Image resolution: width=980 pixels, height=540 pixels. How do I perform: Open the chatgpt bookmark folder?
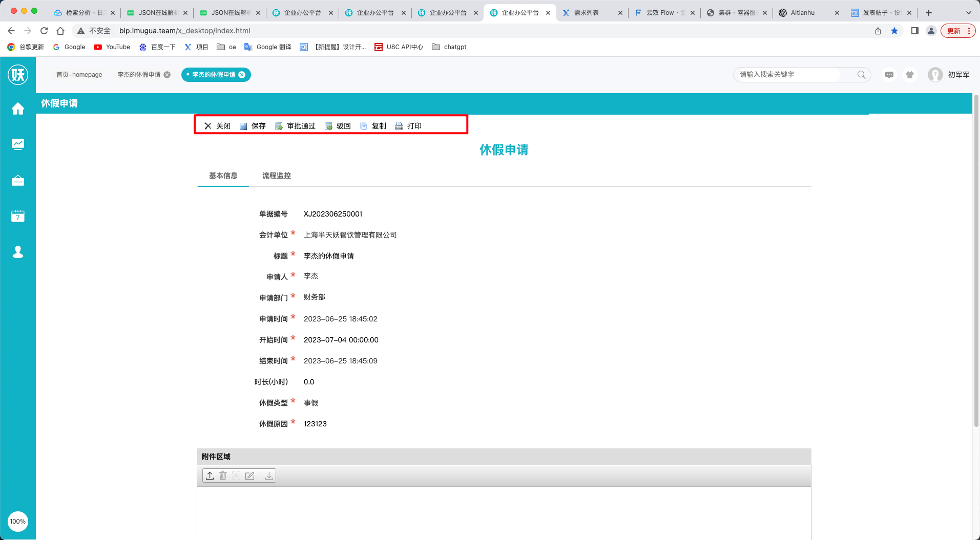pyautogui.click(x=449, y=47)
